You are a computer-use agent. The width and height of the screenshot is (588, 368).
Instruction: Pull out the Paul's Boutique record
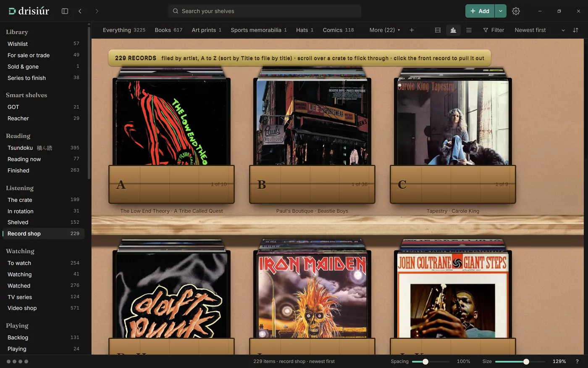coord(312,122)
